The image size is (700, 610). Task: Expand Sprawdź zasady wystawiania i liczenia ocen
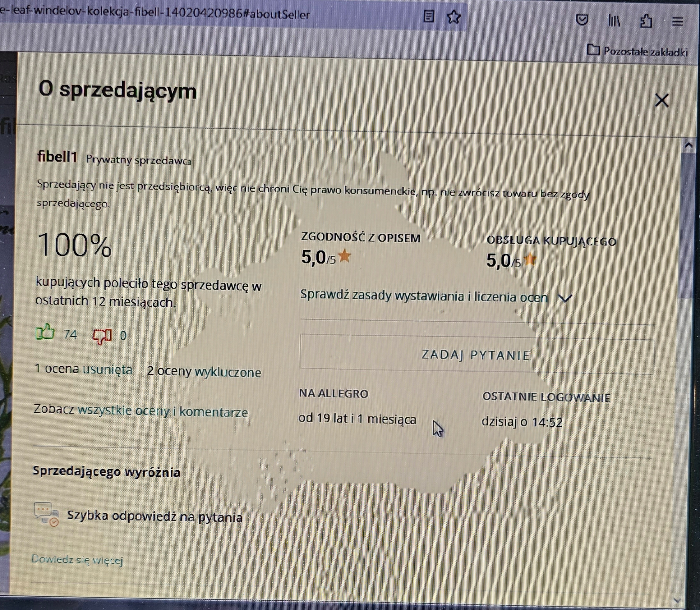pyautogui.click(x=565, y=298)
